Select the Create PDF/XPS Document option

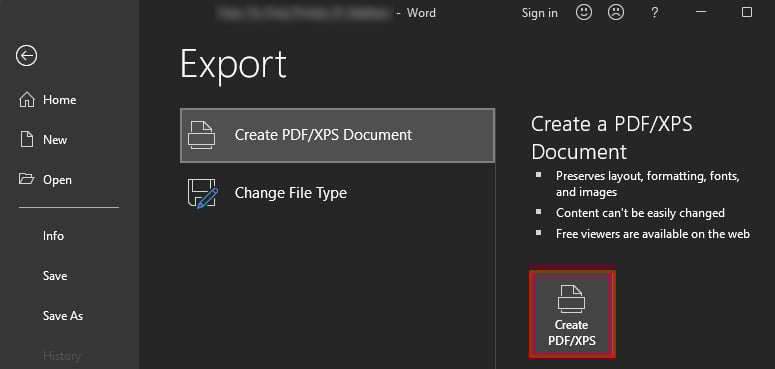point(338,135)
